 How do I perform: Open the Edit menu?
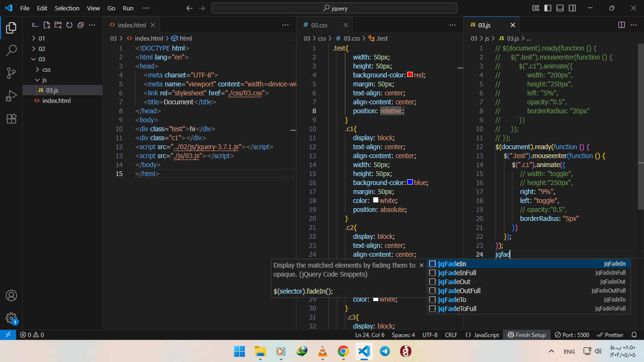click(x=42, y=8)
